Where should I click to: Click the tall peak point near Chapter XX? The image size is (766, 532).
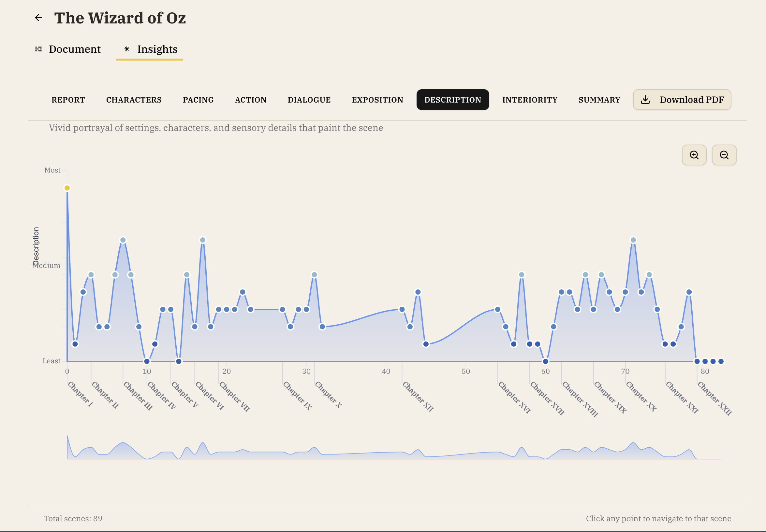coord(633,239)
